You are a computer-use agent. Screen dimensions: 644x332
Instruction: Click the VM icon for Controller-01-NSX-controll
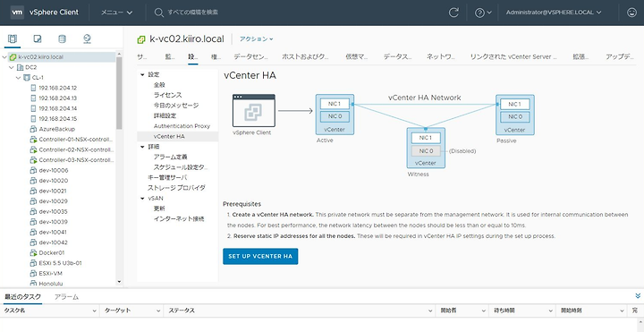[x=34, y=140]
